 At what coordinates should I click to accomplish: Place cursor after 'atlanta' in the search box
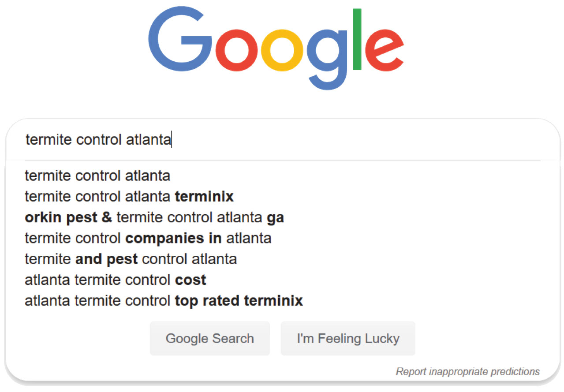tap(172, 140)
